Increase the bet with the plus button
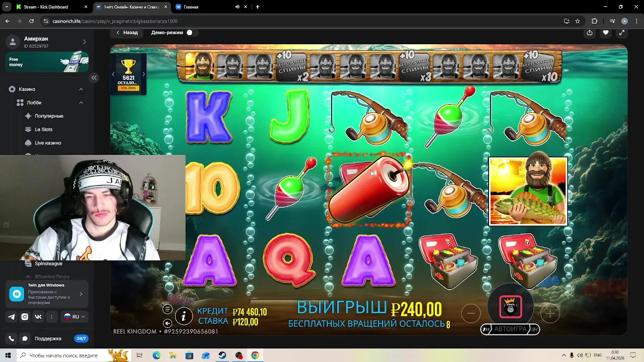644x362 pixels. (550, 313)
